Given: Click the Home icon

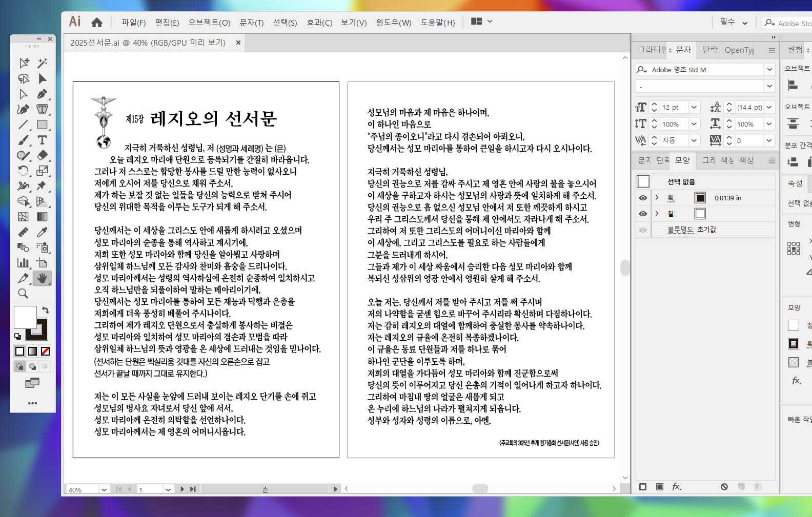Looking at the screenshot, I should 96,22.
